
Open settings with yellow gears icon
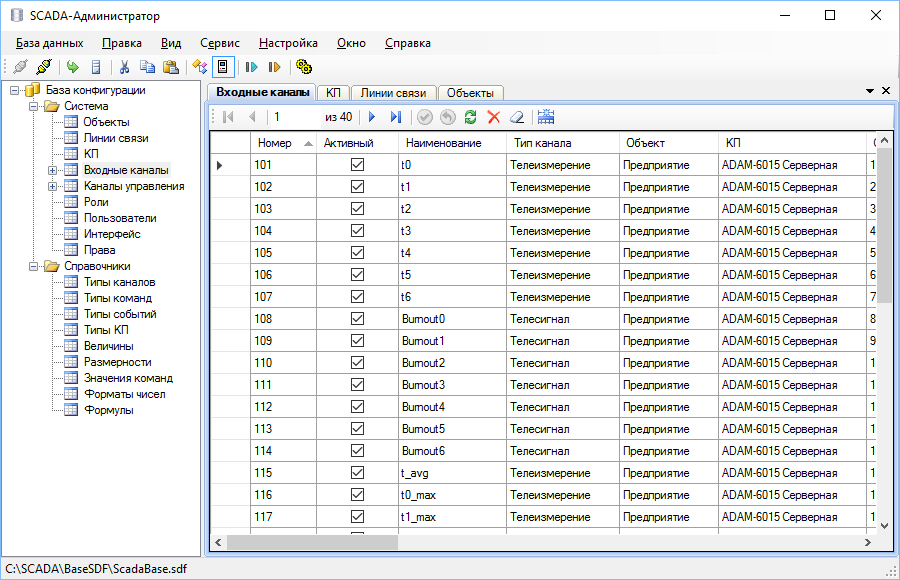coord(304,67)
